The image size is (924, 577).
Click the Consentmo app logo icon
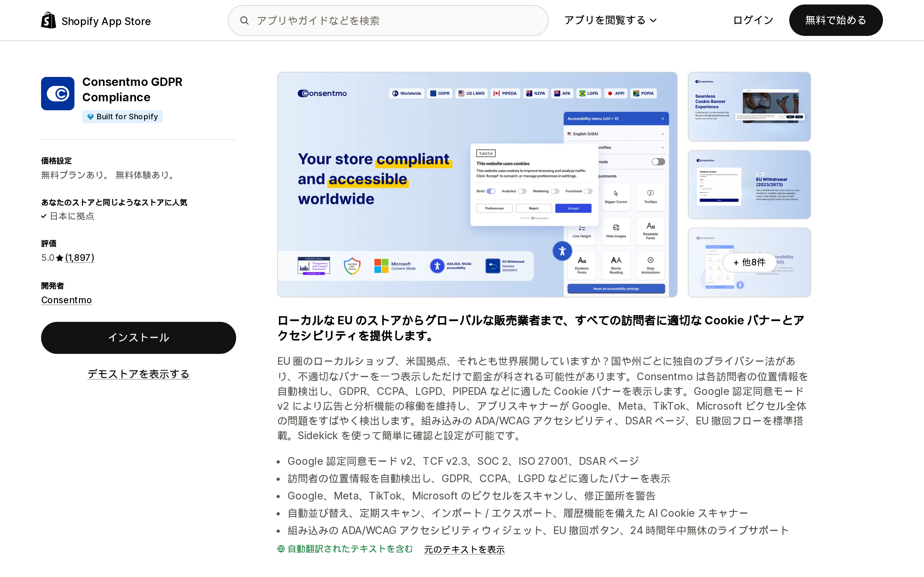(x=58, y=94)
